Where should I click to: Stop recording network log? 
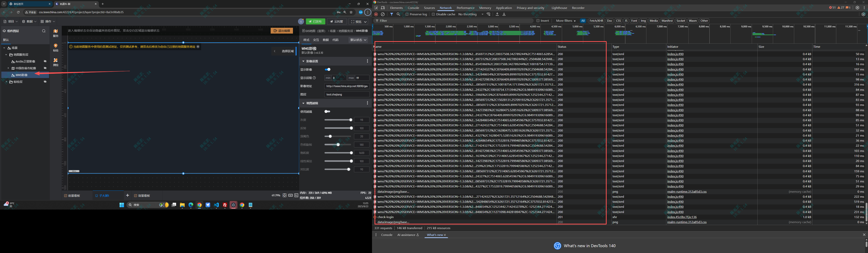tap(376, 14)
